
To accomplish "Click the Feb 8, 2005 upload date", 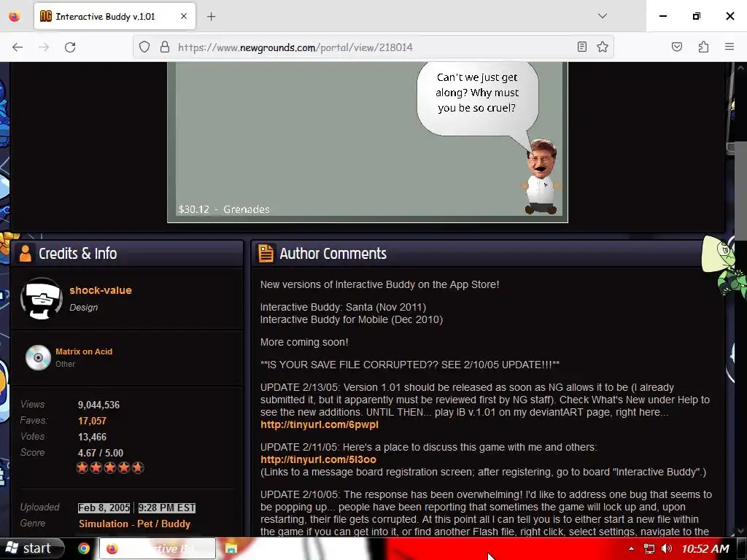I will [104, 508].
